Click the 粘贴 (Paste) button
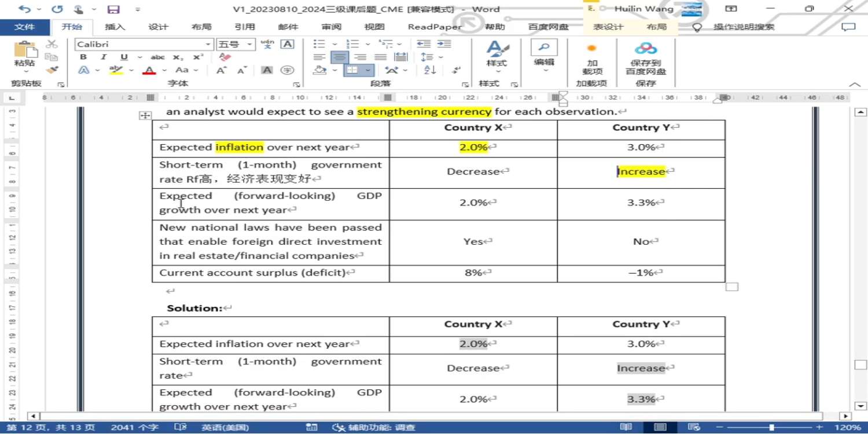Viewport: 868px width, 434px height. coord(24,55)
